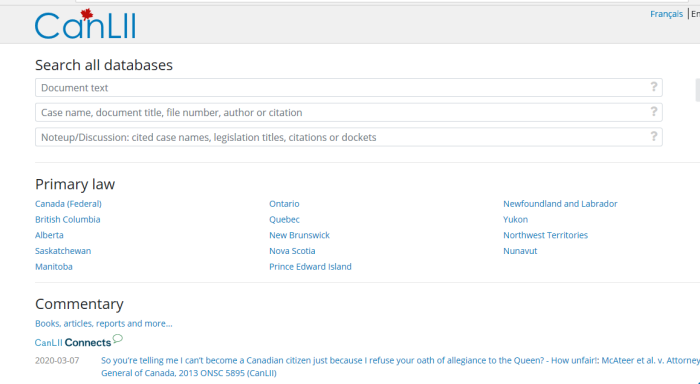Open British Columbia primary law

coord(67,219)
